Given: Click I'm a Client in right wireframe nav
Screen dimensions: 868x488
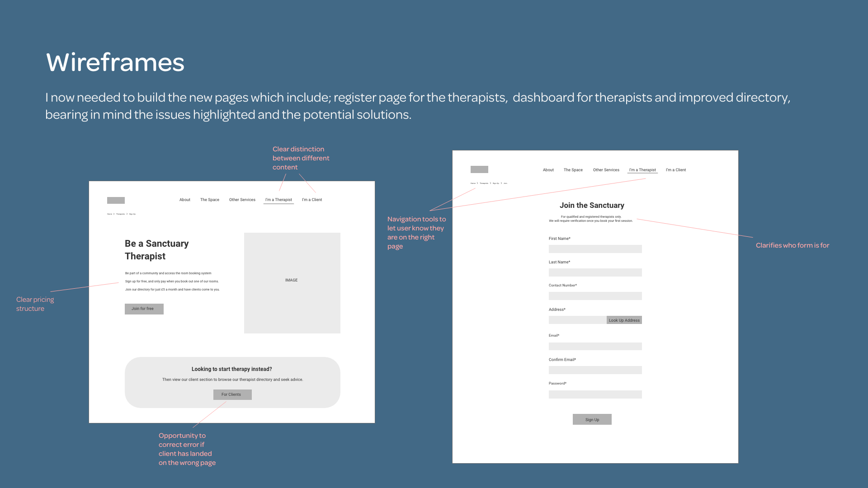Looking at the screenshot, I should 675,170.
